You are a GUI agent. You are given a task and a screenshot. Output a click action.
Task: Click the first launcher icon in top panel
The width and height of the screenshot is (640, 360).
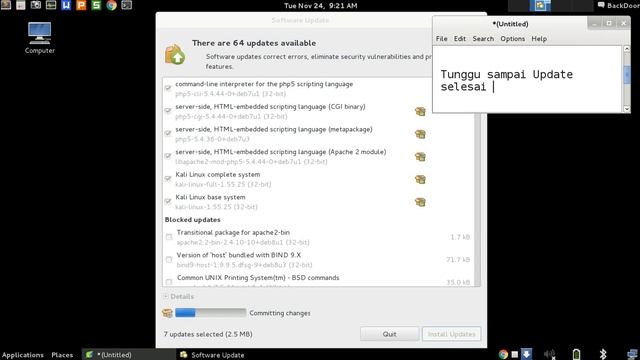(x=6, y=5)
